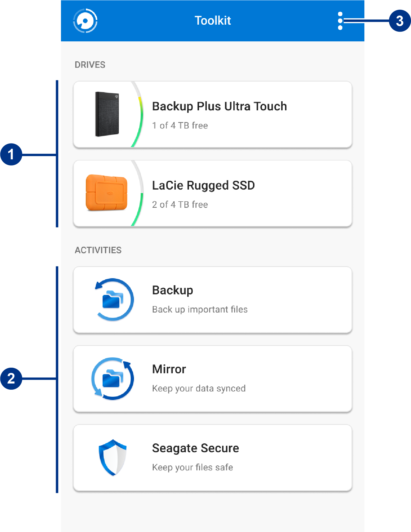Viewport: 411px width, 532px height.
Task: Click the Backup Plus capacity arc gauge
Action: click(x=137, y=114)
